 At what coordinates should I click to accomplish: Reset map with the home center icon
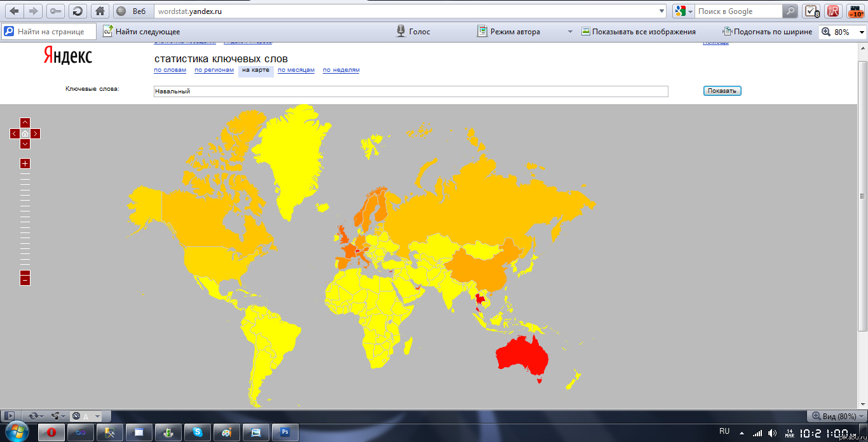point(25,133)
